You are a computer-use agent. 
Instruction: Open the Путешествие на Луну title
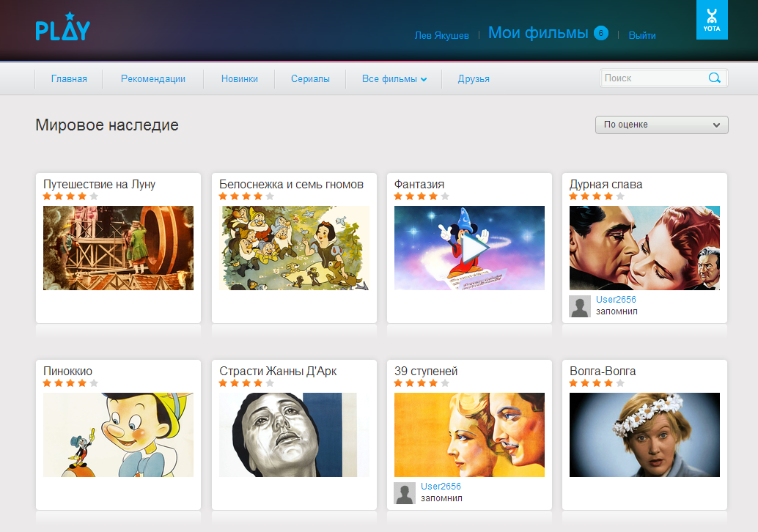tap(99, 184)
